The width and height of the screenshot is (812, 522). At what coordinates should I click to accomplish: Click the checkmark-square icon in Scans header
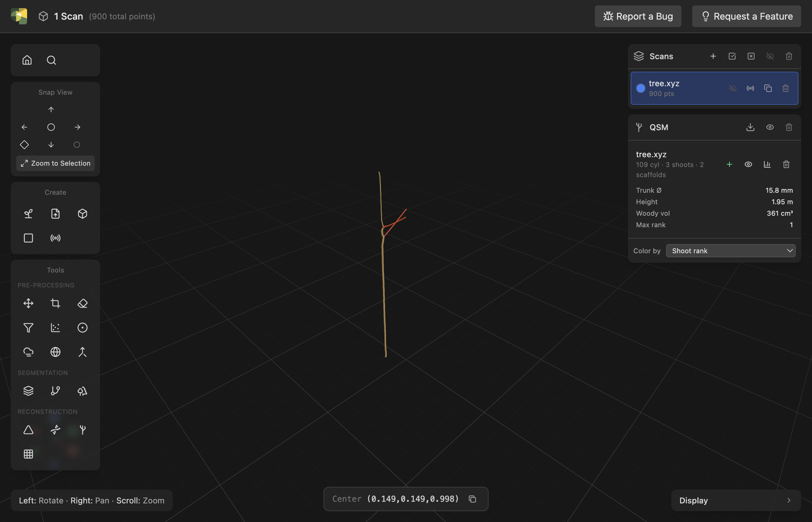[732, 56]
